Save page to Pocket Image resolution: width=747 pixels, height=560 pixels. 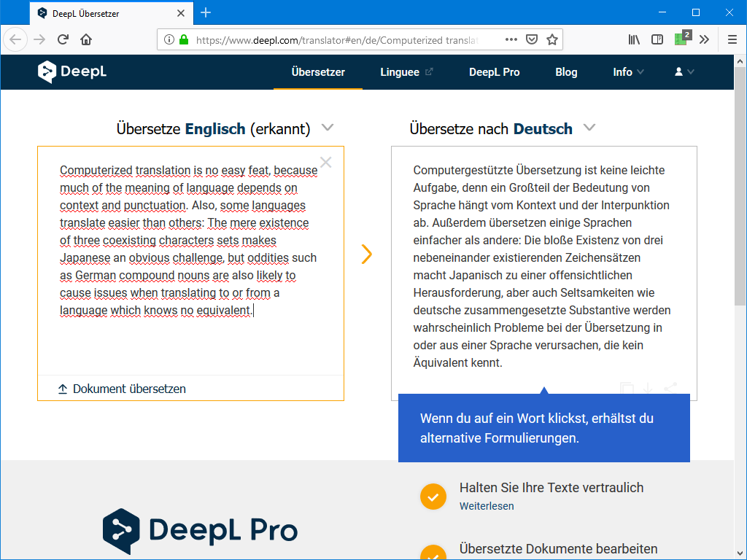(533, 39)
